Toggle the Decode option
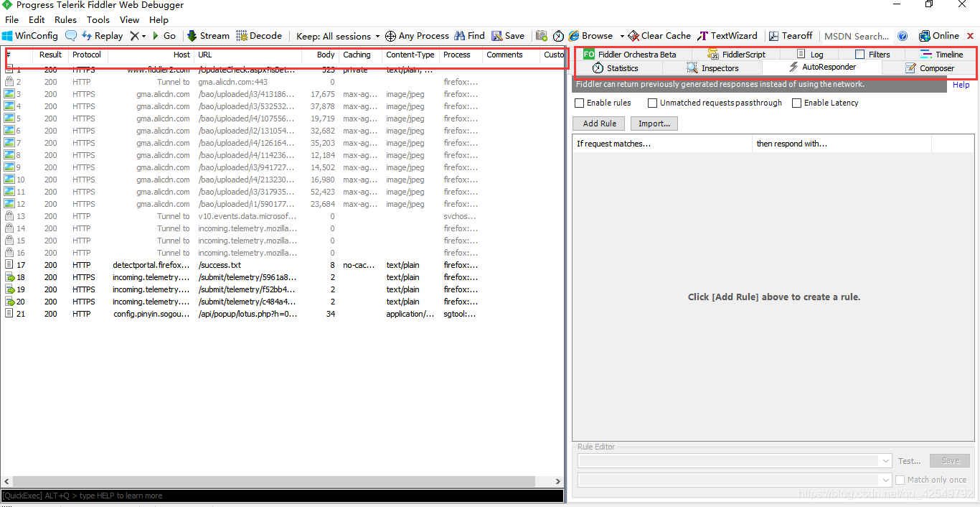The width and height of the screenshot is (980, 507). click(259, 36)
